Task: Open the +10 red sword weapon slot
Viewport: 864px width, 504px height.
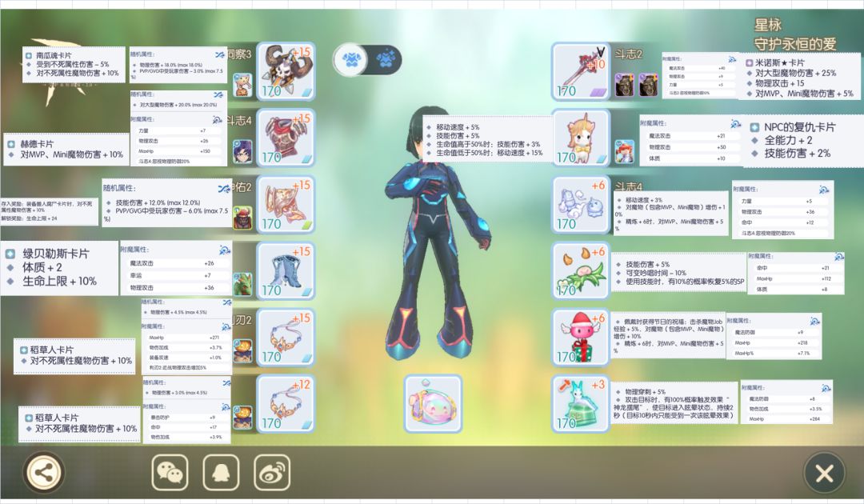Action: 581,72
